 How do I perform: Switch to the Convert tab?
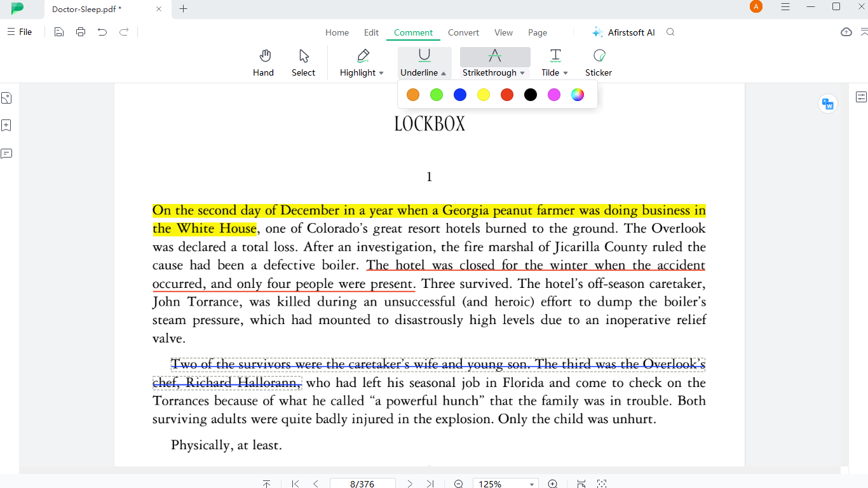463,32
